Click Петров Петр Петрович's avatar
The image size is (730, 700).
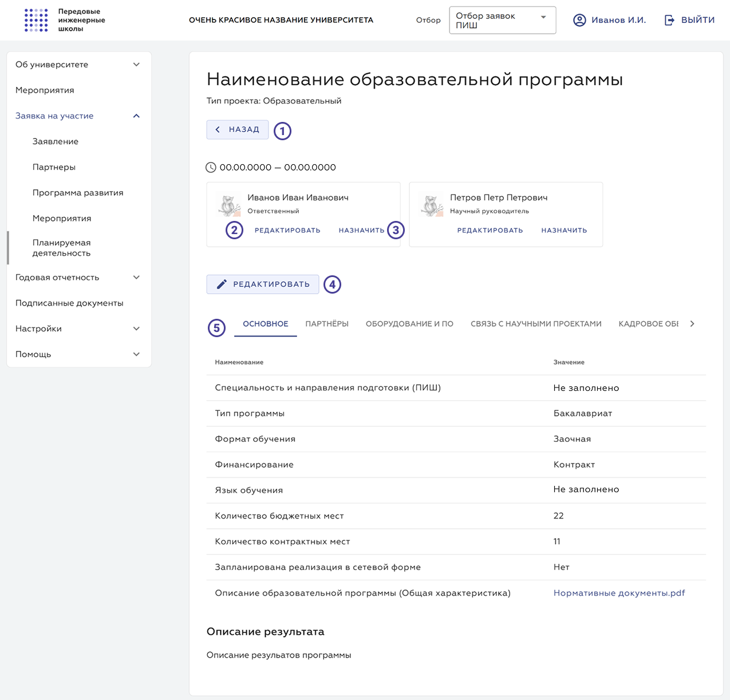pos(432,205)
